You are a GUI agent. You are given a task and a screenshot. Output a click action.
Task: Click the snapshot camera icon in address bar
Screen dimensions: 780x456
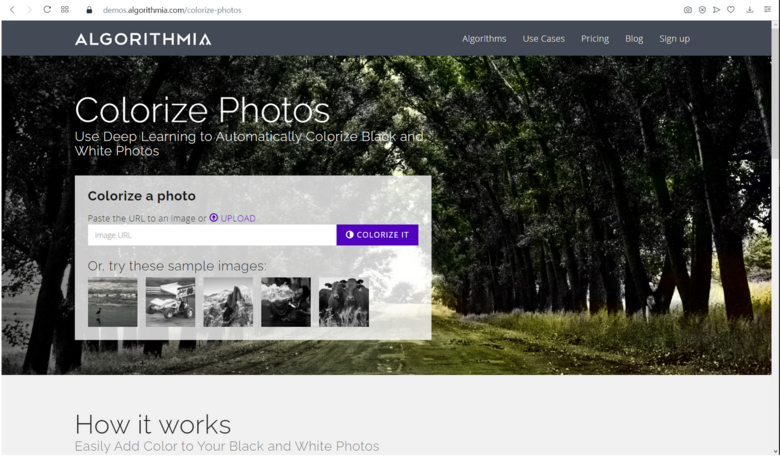point(687,9)
